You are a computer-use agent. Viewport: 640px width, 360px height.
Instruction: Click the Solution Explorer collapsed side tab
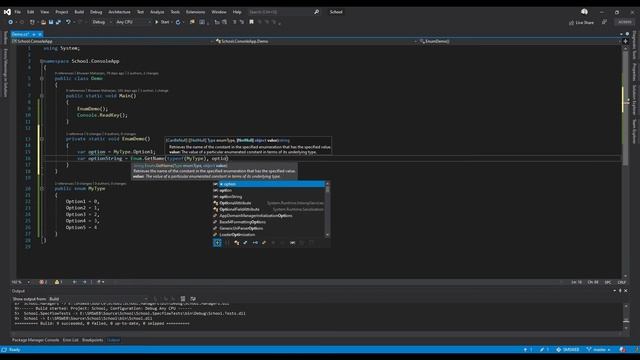(634, 100)
